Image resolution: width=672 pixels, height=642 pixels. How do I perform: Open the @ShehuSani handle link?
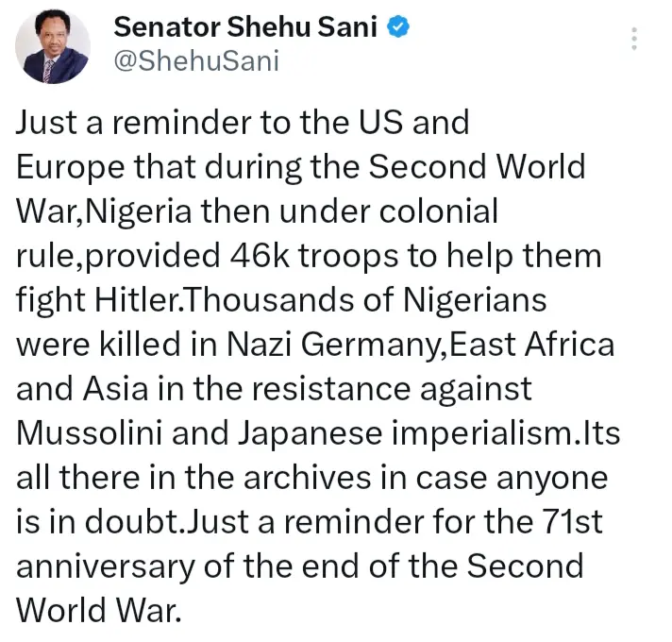pos(195,61)
